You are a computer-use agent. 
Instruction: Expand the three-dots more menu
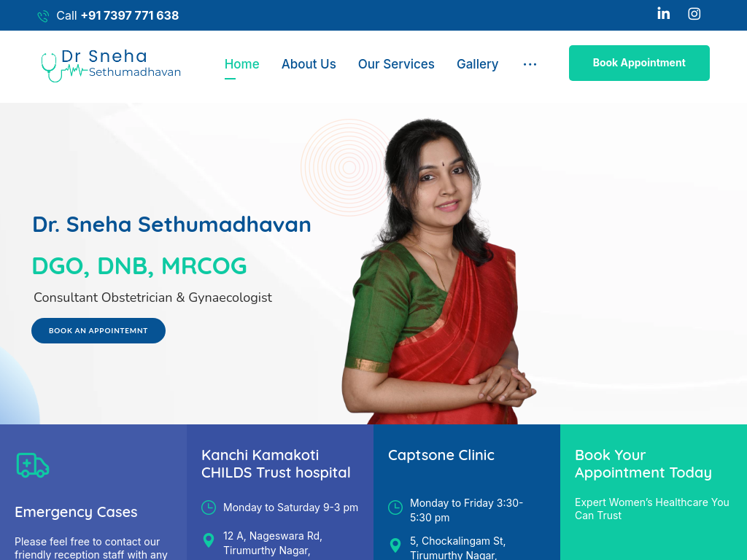tap(530, 64)
